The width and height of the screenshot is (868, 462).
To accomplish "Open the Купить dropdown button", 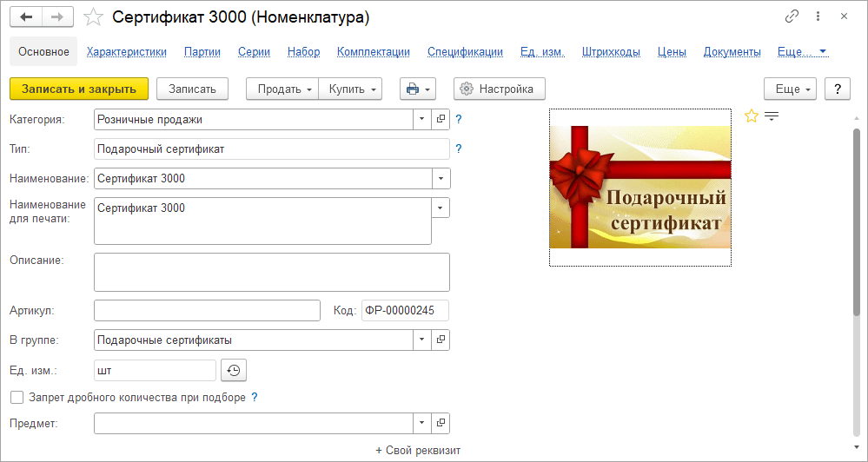I will (x=350, y=89).
